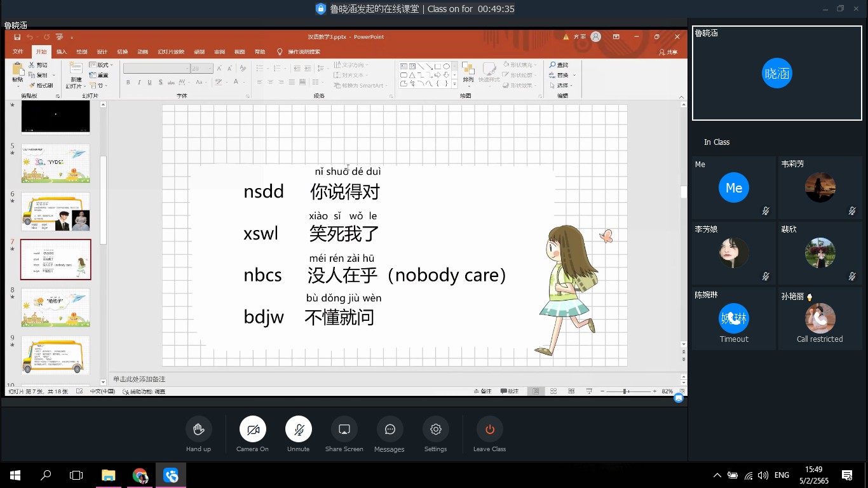Image resolution: width=868 pixels, height=488 pixels.
Task: Expand the 选择 select dropdown in editing group
Action: coord(564,85)
